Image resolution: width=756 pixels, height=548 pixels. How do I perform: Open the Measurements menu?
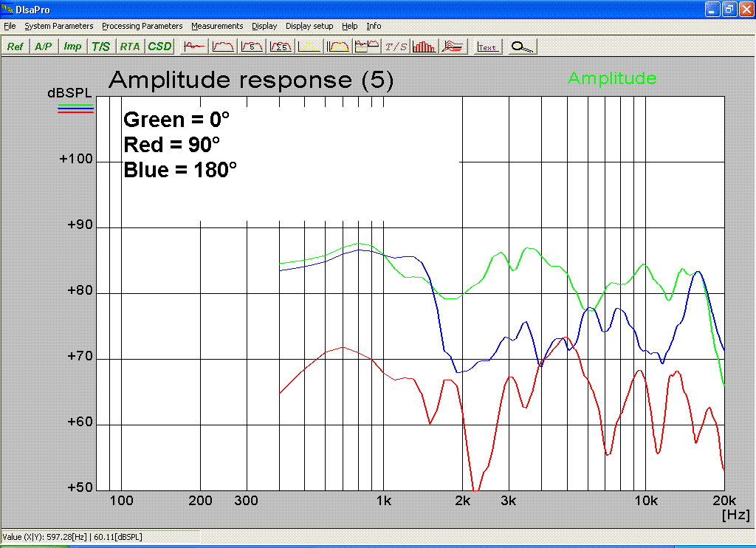[217, 26]
